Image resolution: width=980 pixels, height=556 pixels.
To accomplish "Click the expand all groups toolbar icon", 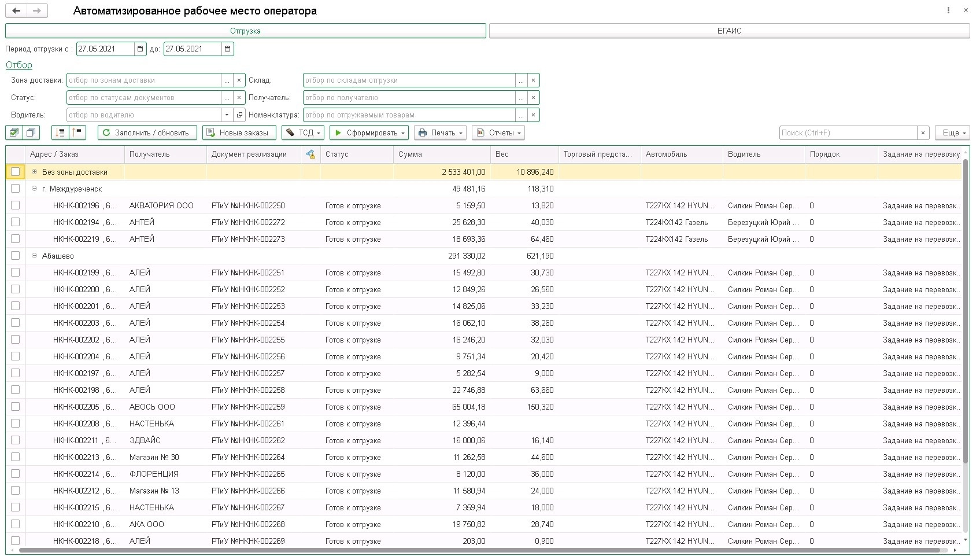I will 60,132.
